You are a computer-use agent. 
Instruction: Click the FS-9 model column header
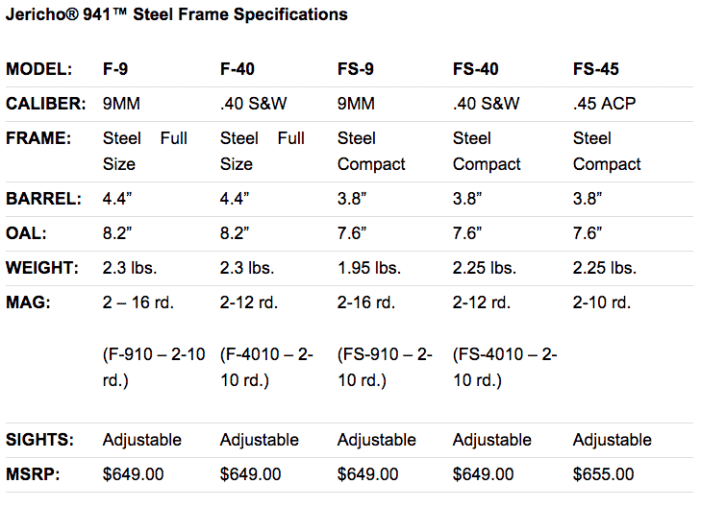point(357,70)
